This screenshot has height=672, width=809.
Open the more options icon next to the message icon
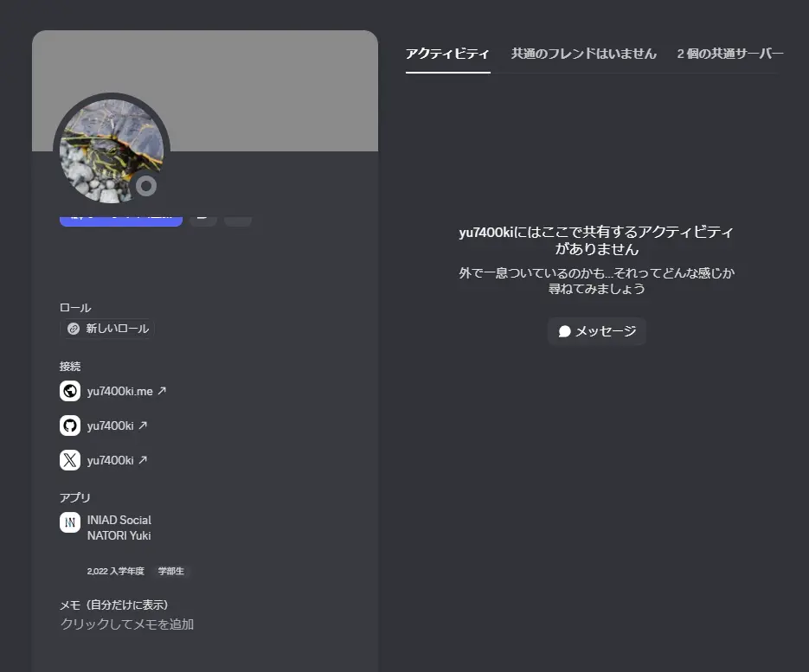[x=237, y=218]
